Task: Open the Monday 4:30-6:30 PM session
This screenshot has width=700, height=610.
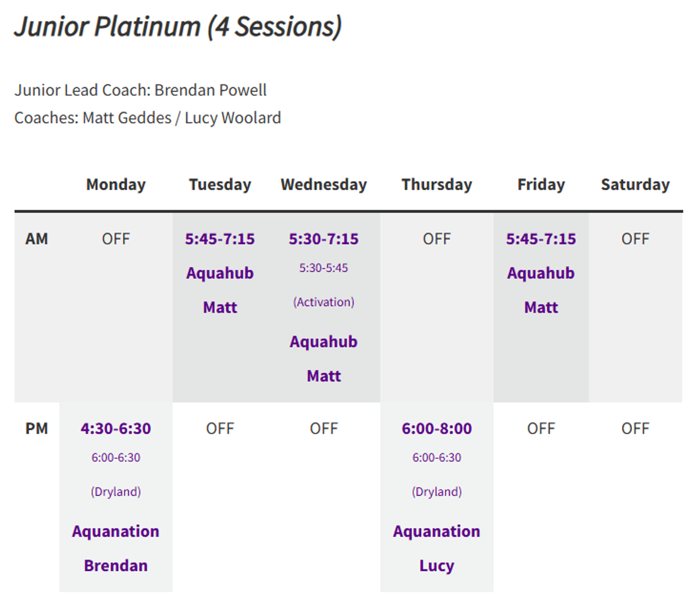Action: [116, 428]
